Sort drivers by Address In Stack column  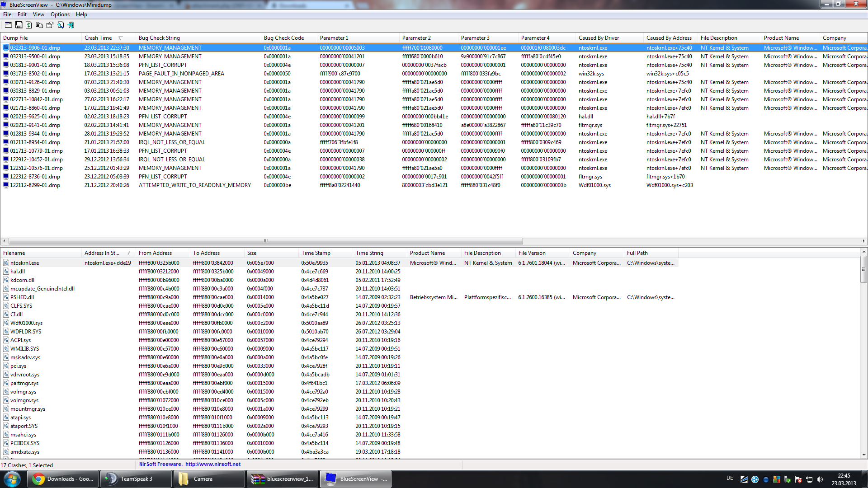102,253
